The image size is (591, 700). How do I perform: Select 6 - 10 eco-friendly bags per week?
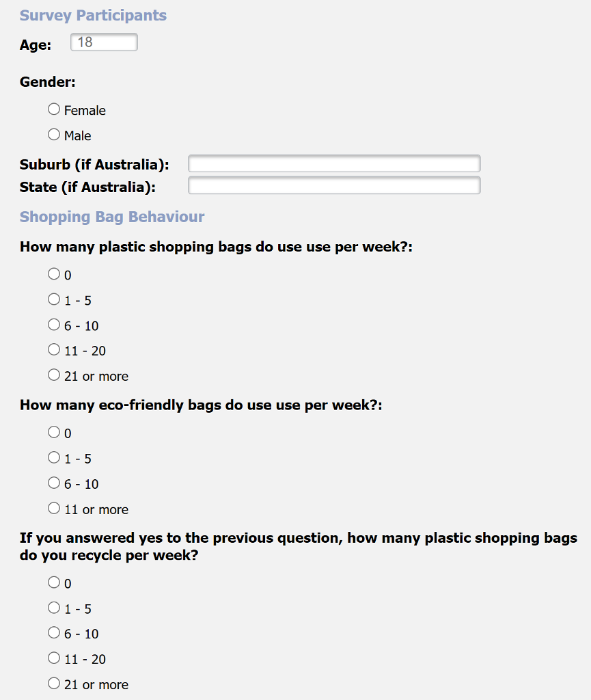53,482
